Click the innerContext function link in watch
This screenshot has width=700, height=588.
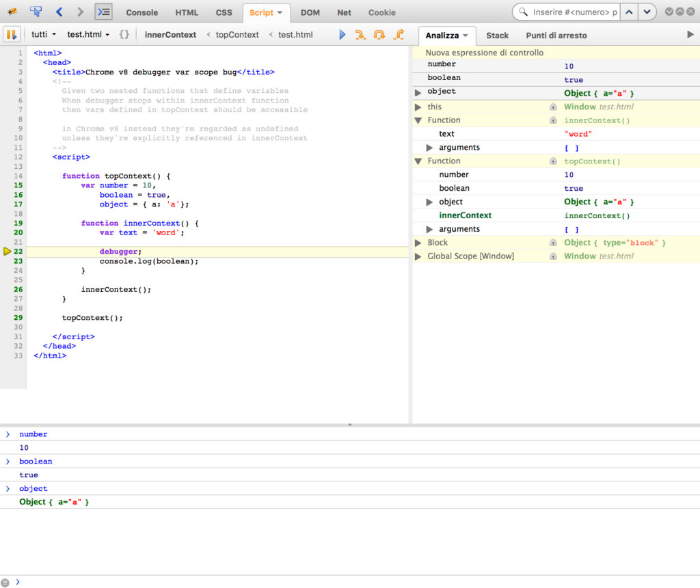(597, 215)
